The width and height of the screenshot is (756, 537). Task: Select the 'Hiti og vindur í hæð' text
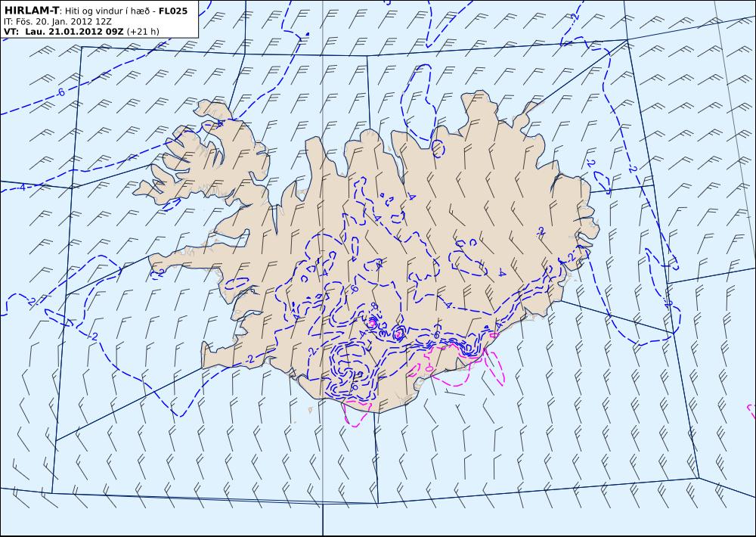tap(107, 11)
